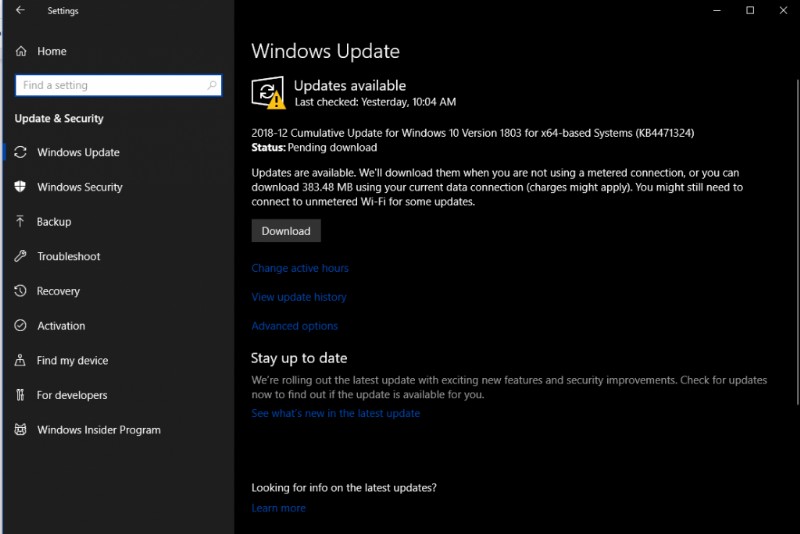Click the Recovery history icon

click(20, 291)
